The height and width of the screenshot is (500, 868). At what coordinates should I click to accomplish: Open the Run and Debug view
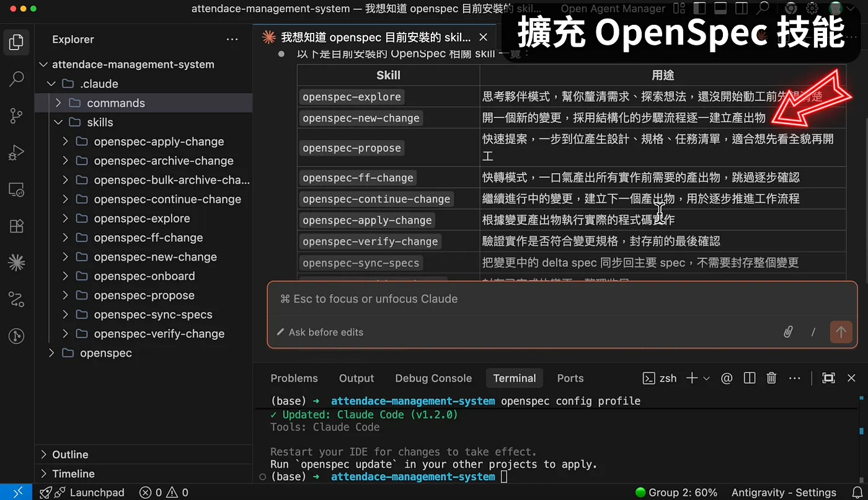pyautogui.click(x=17, y=153)
